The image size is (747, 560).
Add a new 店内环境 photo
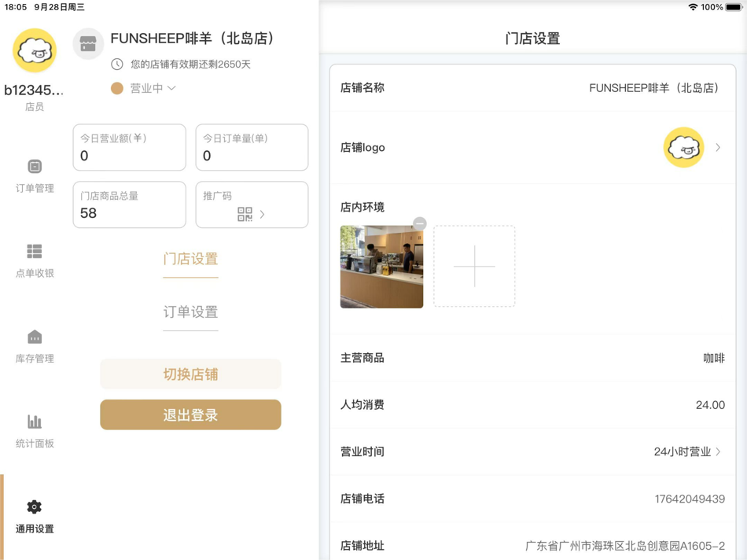(474, 267)
